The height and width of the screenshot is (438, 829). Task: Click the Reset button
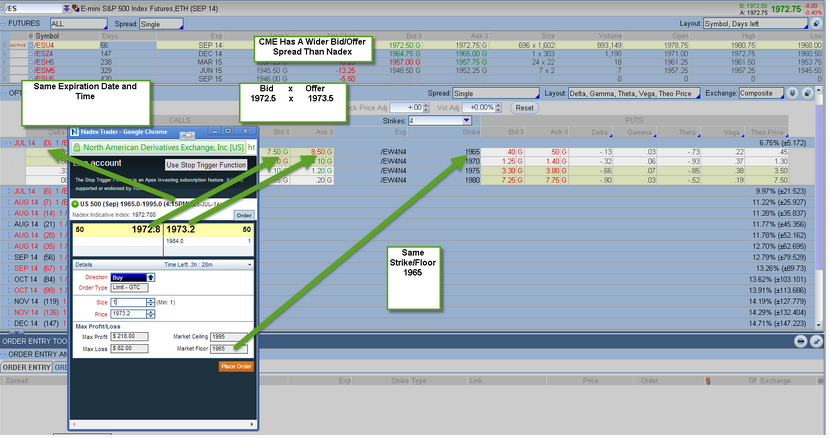pos(524,108)
